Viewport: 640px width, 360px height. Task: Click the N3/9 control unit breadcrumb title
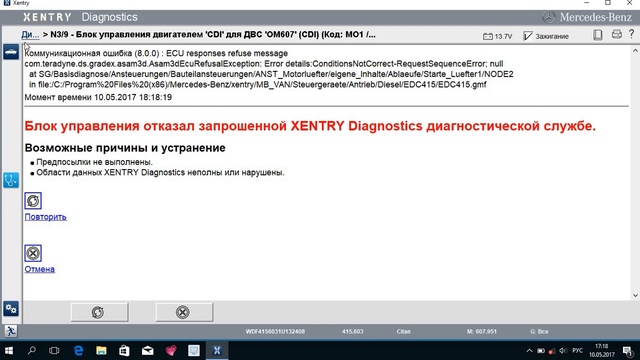[213, 35]
